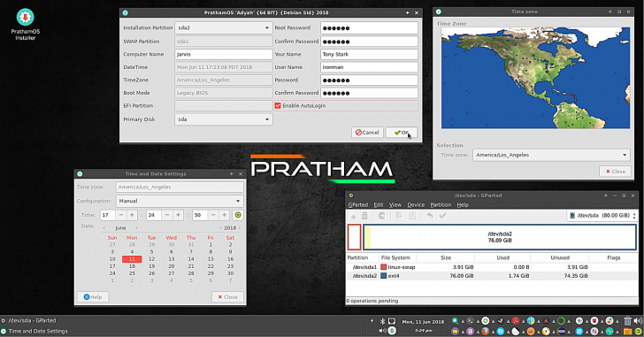This screenshot has height=337, width=644.
Task: Open the Installation Partition sda2 dropdown
Action: pyautogui.click(x=223, y=28)
